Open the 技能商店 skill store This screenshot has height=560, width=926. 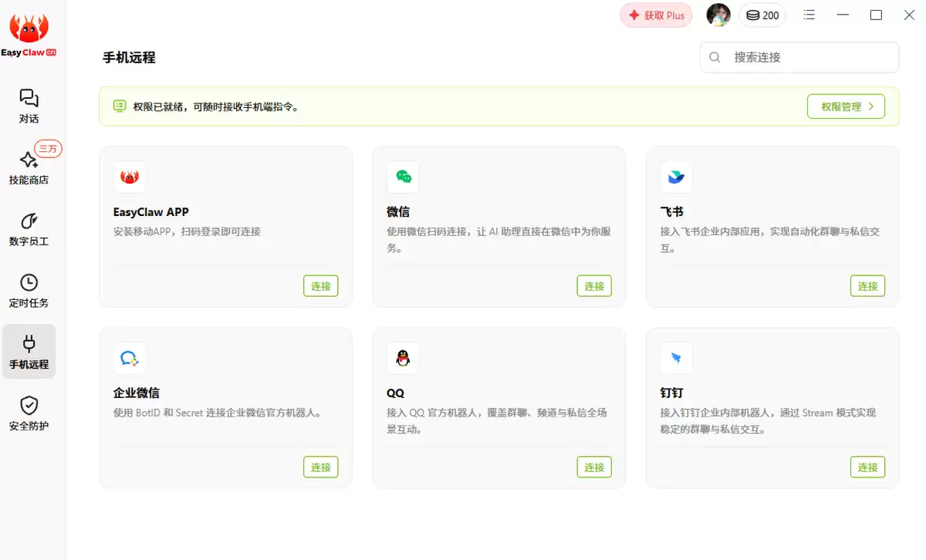coord(29,167)
